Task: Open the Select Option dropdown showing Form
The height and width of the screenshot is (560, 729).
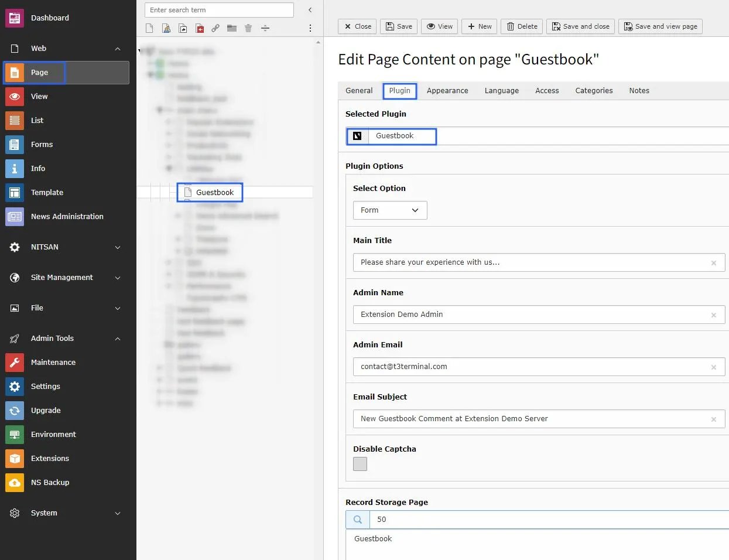Action: tap(390, 210)
